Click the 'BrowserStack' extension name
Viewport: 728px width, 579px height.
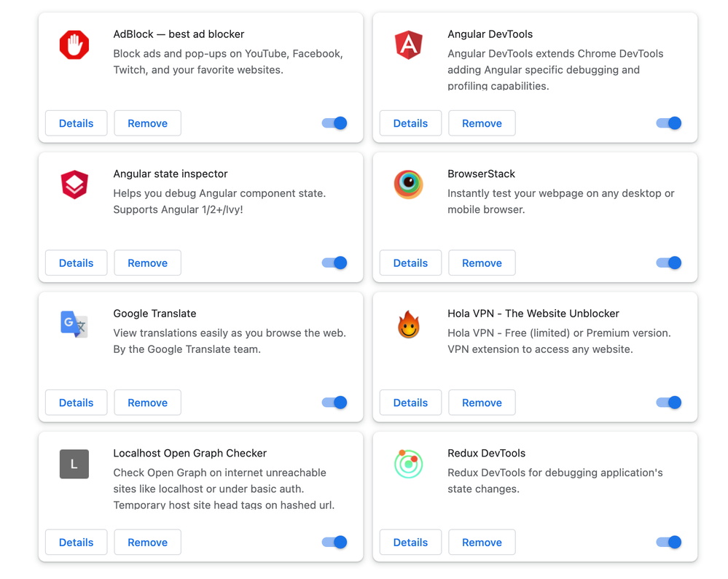tap(482, 174)
